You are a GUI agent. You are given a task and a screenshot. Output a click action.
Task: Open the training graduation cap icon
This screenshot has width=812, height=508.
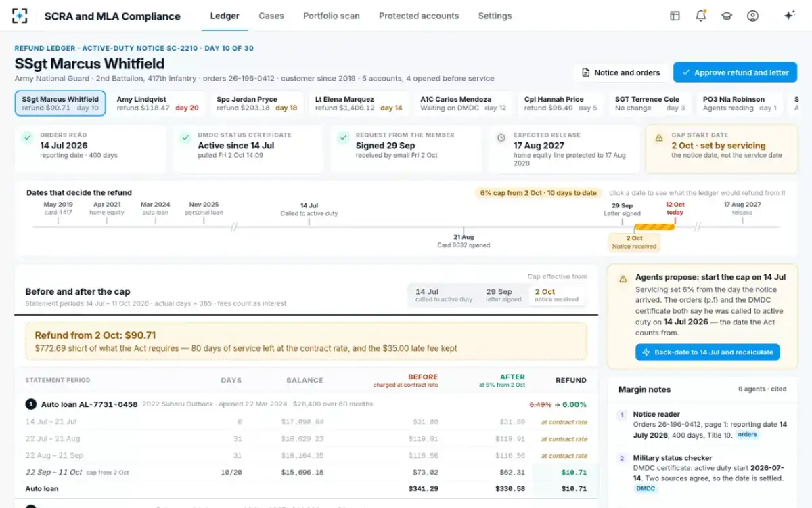[727, 16]
